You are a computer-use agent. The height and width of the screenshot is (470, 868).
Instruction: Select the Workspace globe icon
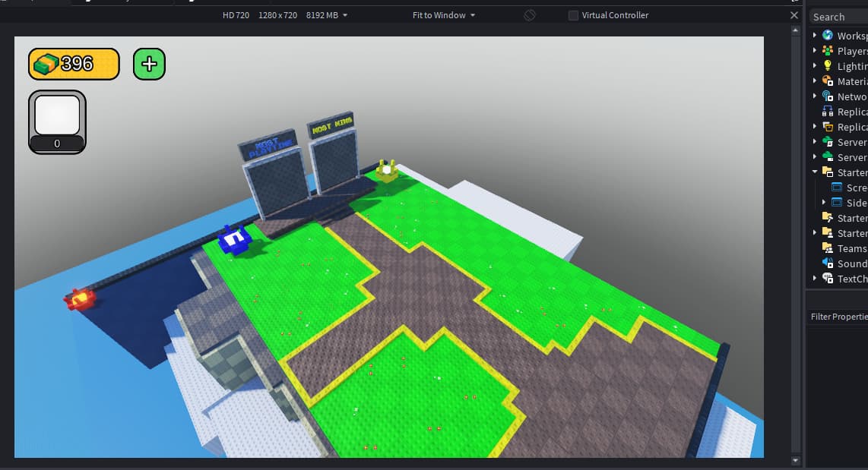828,36
